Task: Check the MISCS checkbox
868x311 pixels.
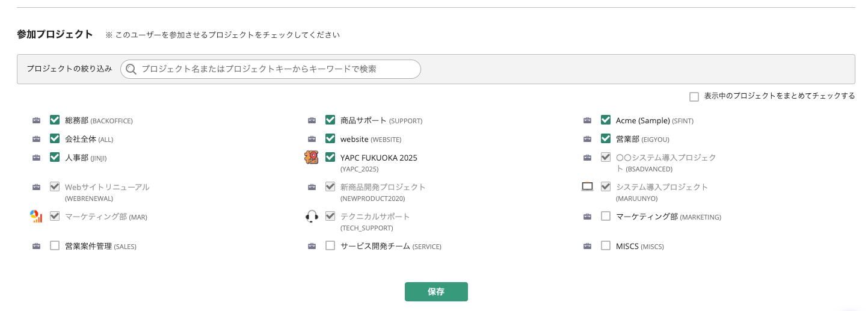Action: pos(606,245)
